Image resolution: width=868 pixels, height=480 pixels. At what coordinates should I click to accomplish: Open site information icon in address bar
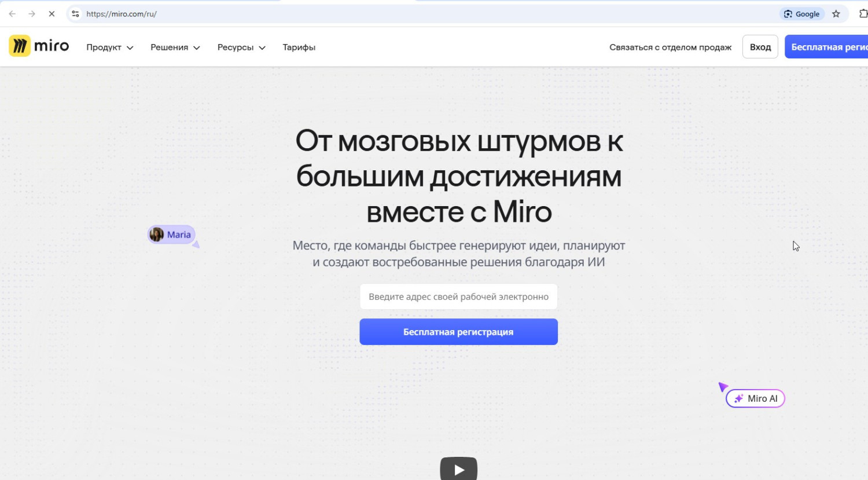(75, 14)
